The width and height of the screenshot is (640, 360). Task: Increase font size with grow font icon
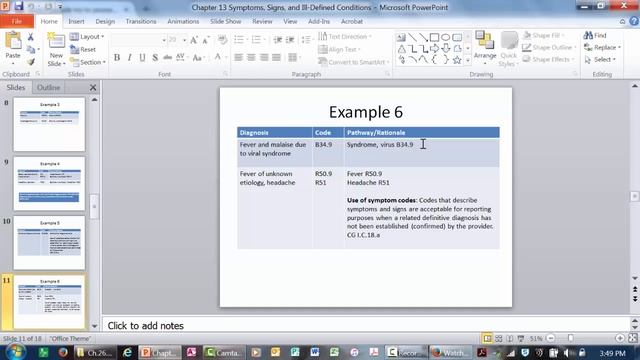[194, 40]
